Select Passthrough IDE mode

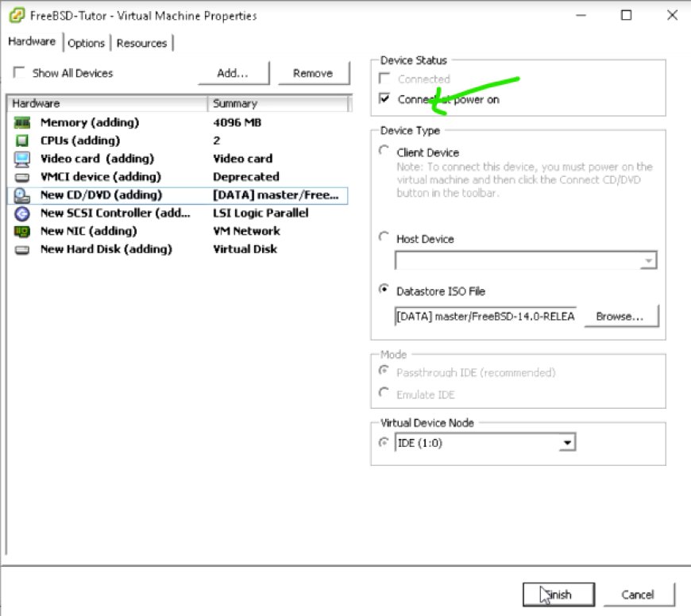[384, 371]
